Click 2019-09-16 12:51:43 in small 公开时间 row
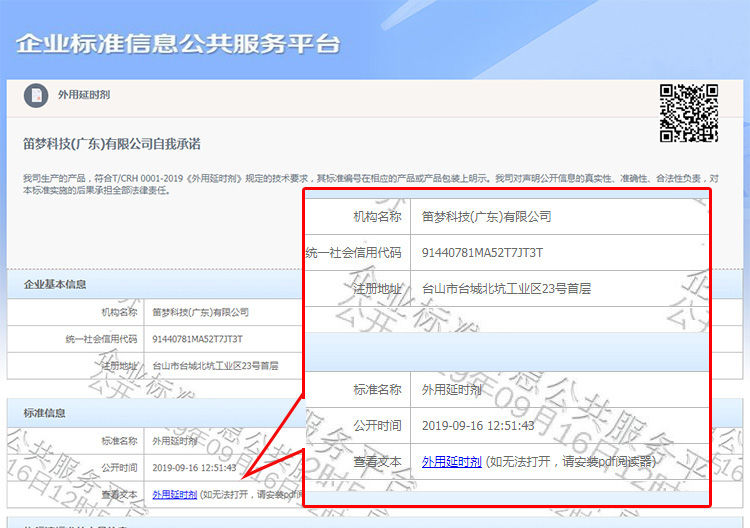 [x=194, y=467]
